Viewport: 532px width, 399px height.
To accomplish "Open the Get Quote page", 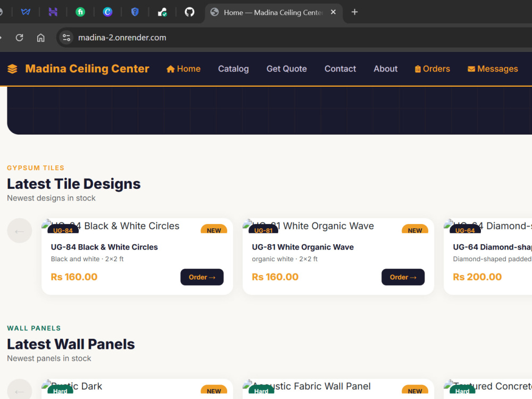I will 287,69.
